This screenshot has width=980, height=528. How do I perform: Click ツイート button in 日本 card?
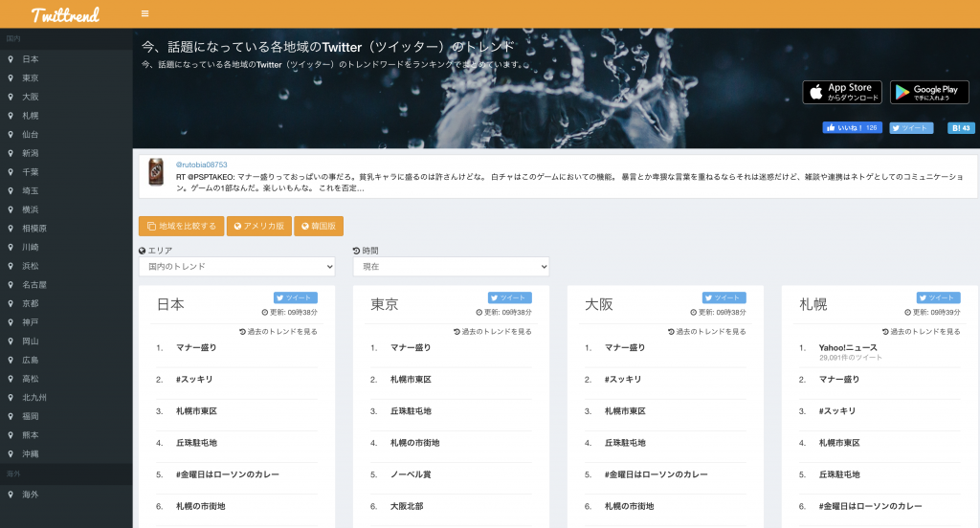tap(295, 298)
